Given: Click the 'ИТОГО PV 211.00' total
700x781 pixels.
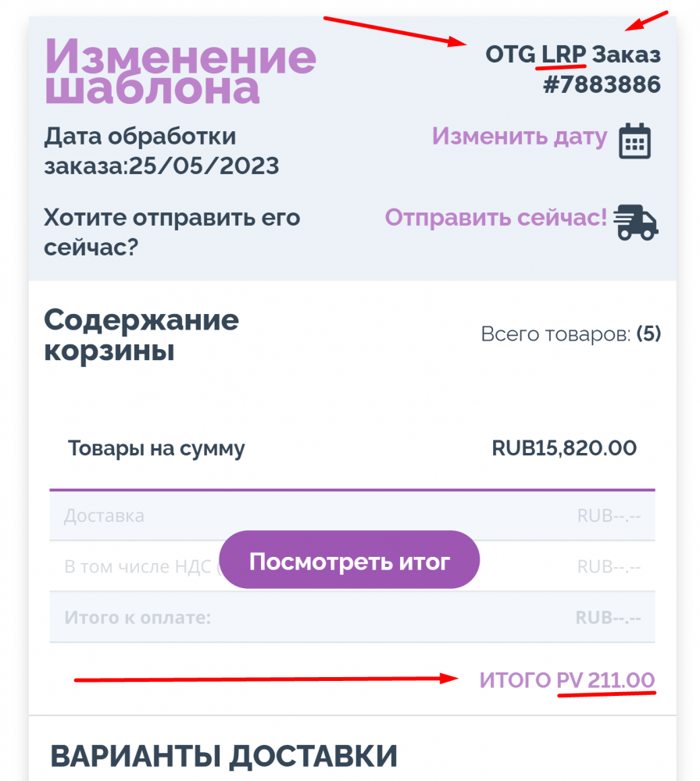Looking at the screenshot, I should pos(566,680).
